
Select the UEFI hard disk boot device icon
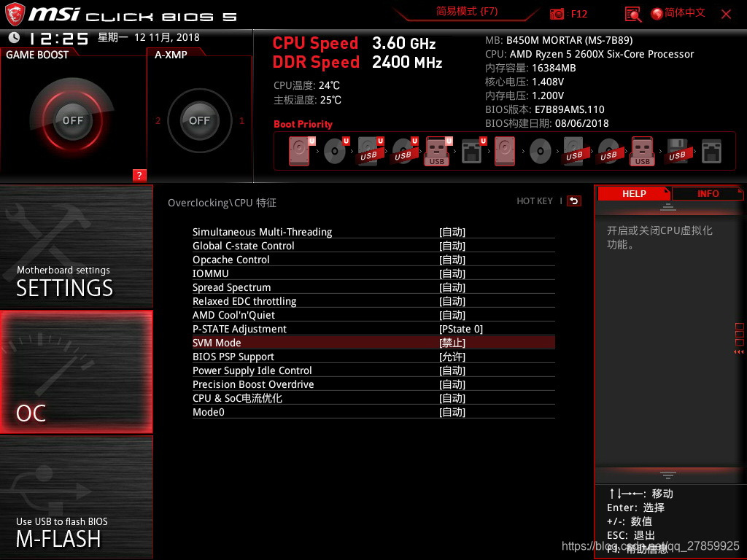coord(301,152)
